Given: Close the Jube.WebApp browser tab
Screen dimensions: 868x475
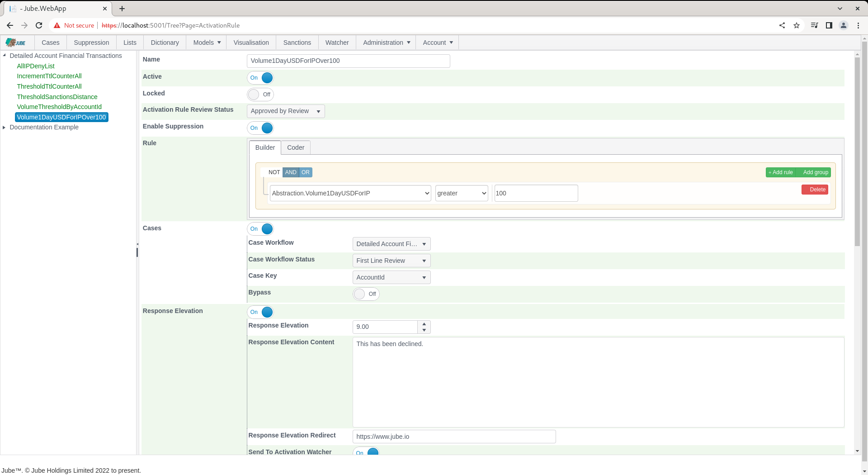Looking at the screenshot, I should (105, 9).
